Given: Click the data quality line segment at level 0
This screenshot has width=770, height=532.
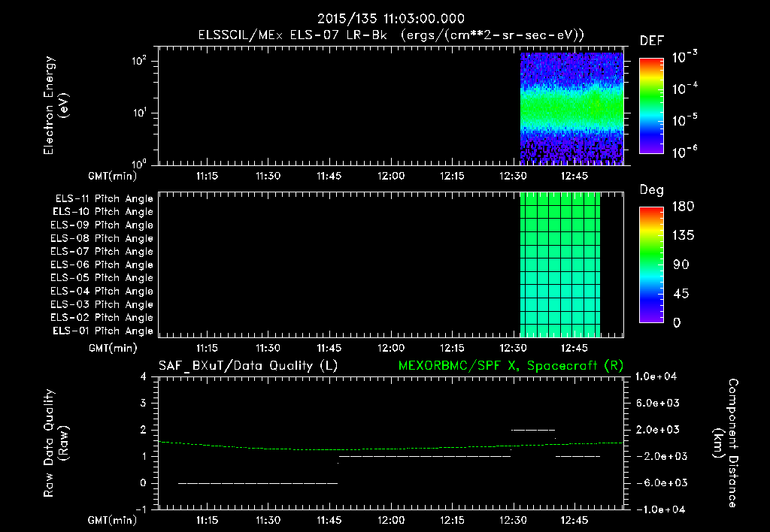Looking at the screenshot, I should click(x=258, y=483).
